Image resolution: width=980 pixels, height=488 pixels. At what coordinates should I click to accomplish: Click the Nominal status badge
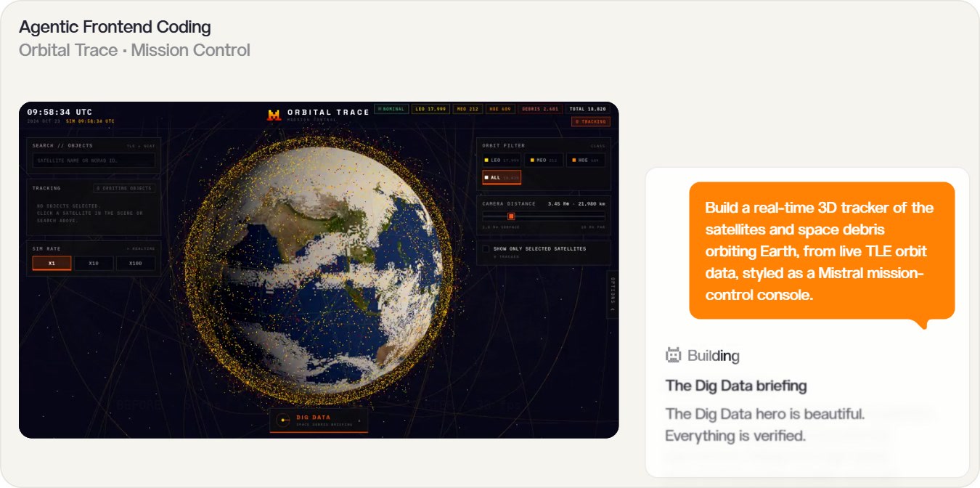391,109
